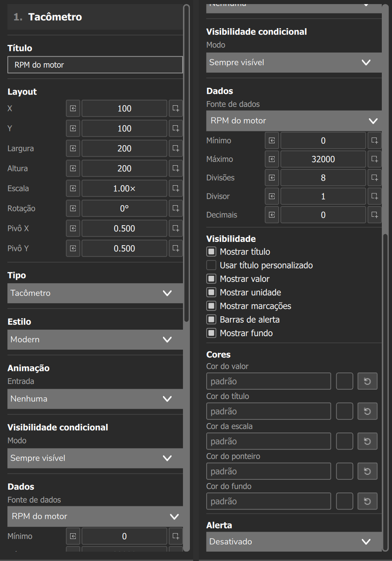Expand the Animação Entrada dropdown
Image resolution: width=392 pixels, height=561 pixels.
[95, 399]
